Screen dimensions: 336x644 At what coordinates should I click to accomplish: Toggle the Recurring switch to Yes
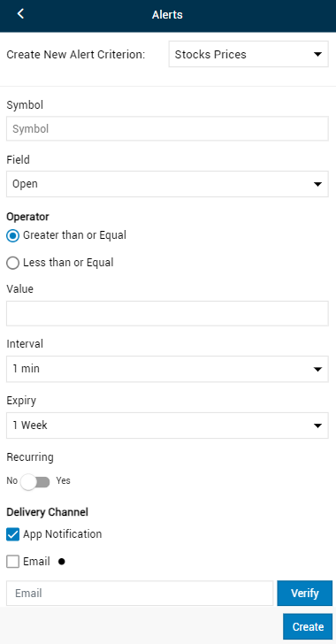(34, 481)
